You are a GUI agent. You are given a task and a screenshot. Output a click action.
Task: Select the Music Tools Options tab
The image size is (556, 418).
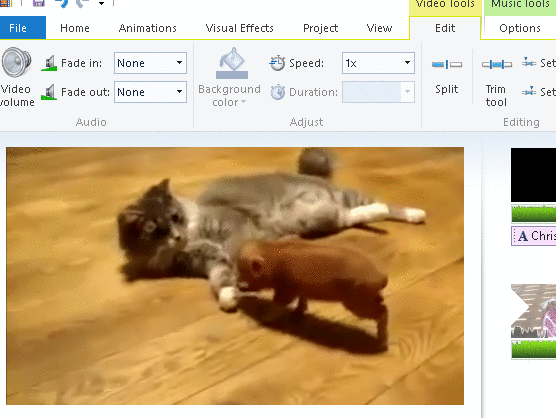click(520, 28)
